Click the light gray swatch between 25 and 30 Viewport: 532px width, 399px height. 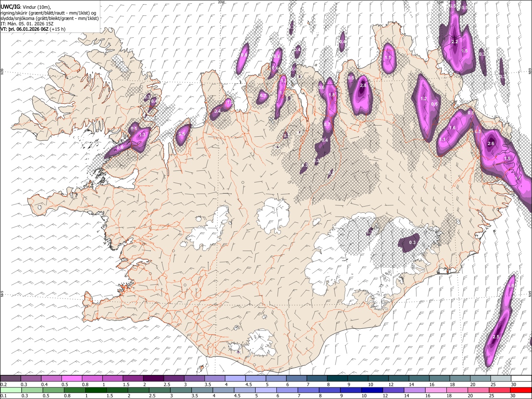[500, 379]
